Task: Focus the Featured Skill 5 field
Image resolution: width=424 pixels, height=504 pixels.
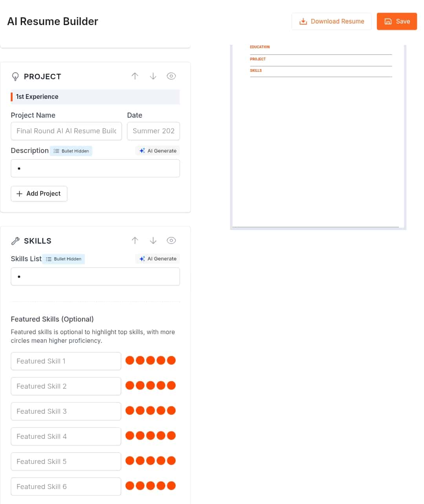Action: (x=66, y=461)
